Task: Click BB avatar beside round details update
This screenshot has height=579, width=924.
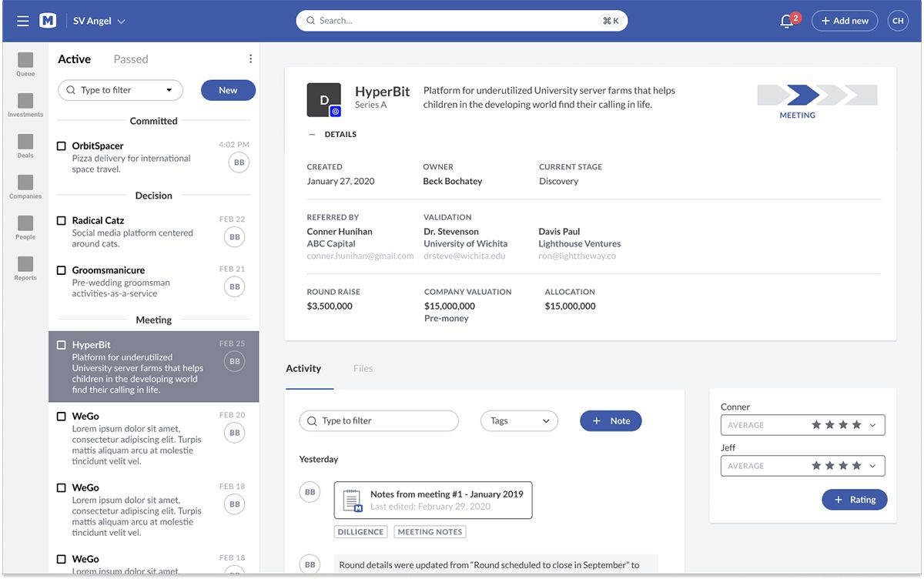Action: pyautogui.click(x=310, y=564)
